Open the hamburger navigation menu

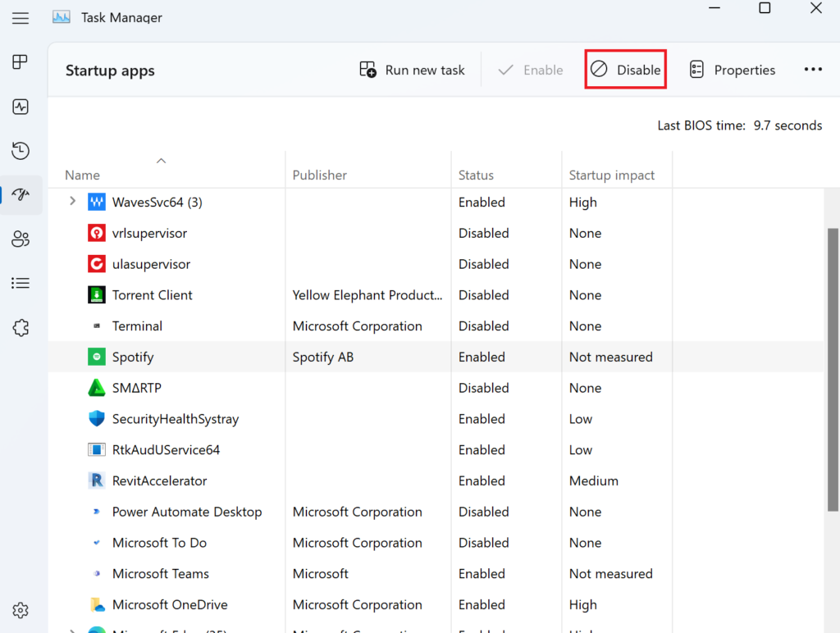(21, 18)
